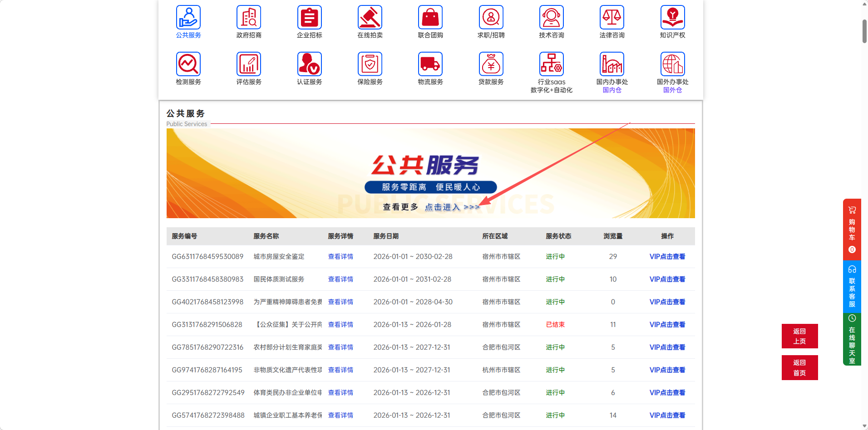Select the 在线拍卖 gavel icon

370,18
